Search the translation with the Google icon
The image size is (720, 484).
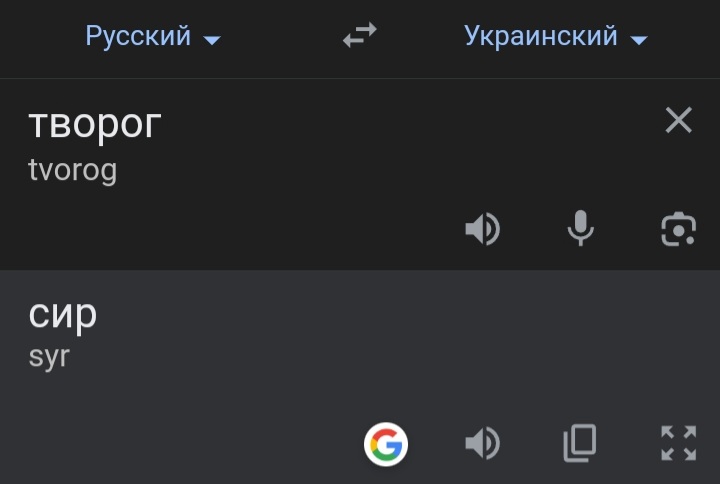tap(386, 444)
